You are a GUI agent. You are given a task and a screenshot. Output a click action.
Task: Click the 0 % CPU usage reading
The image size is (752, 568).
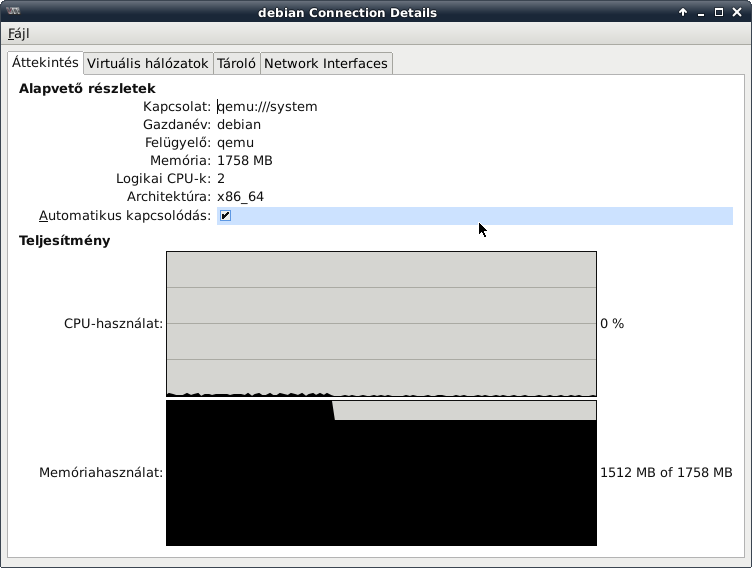pyautogui.click(x=612, y=324)
